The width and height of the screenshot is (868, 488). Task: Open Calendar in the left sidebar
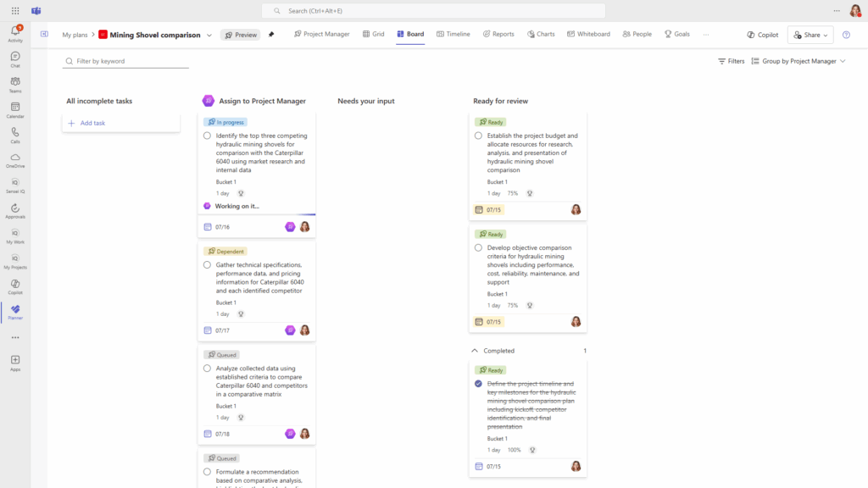tap(15, 110)
